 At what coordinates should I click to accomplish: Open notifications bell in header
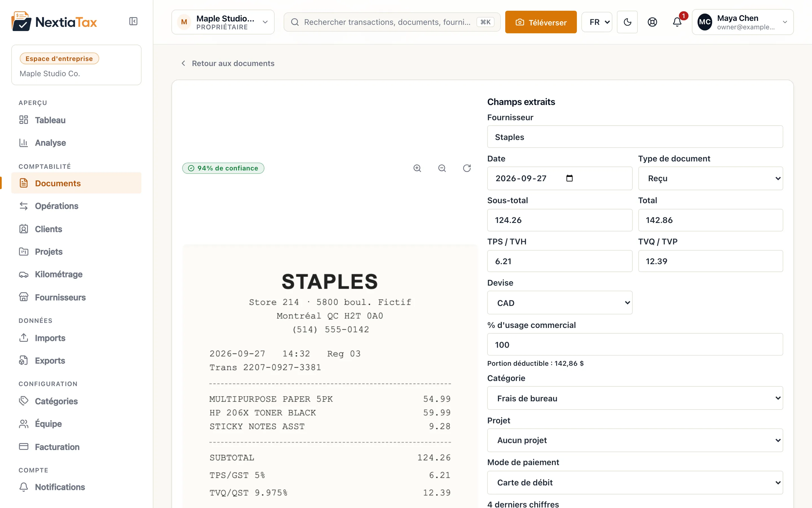click(x=677, y=22)
